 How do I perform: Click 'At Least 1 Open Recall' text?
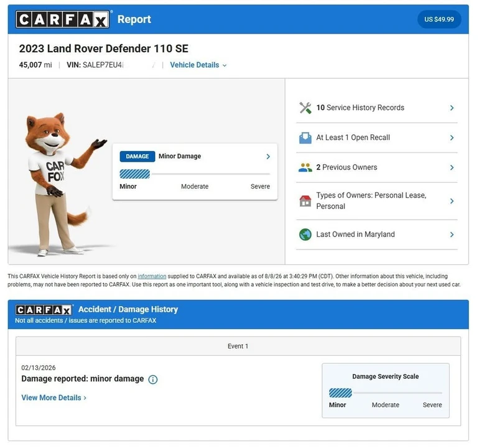353,138
